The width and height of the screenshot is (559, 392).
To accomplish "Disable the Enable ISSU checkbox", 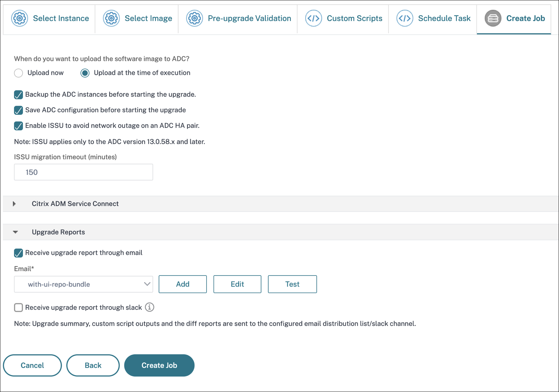I will coord(19,126).
